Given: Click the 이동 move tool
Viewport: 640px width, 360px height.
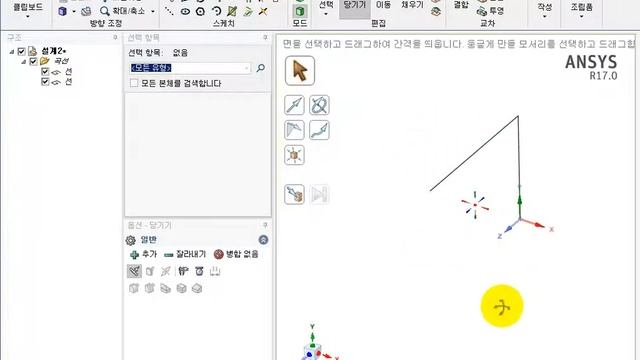Looking at the screenshot, I should 383,5.
